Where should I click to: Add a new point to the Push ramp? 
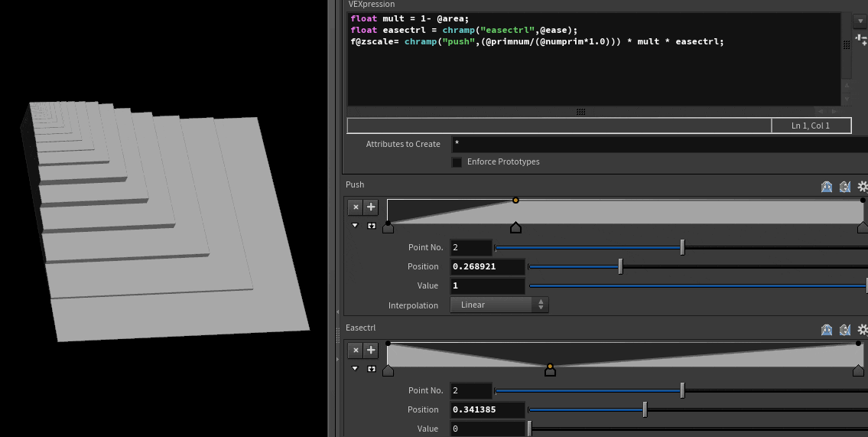pos(371,207)
